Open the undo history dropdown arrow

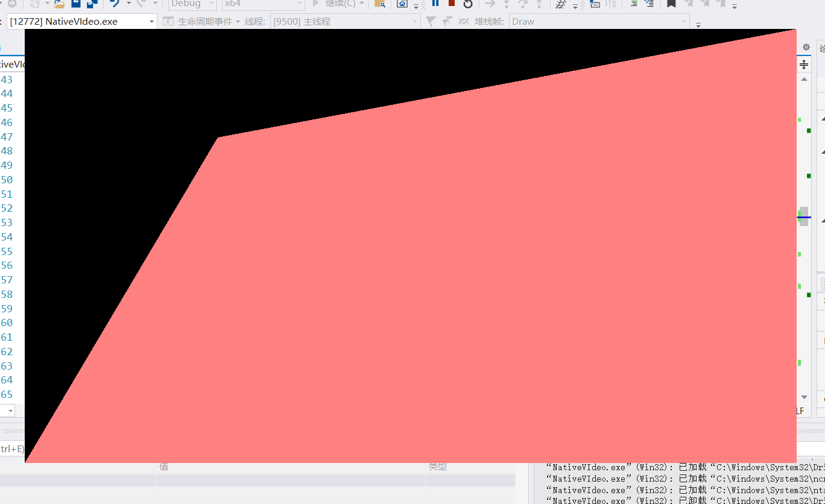128,4
